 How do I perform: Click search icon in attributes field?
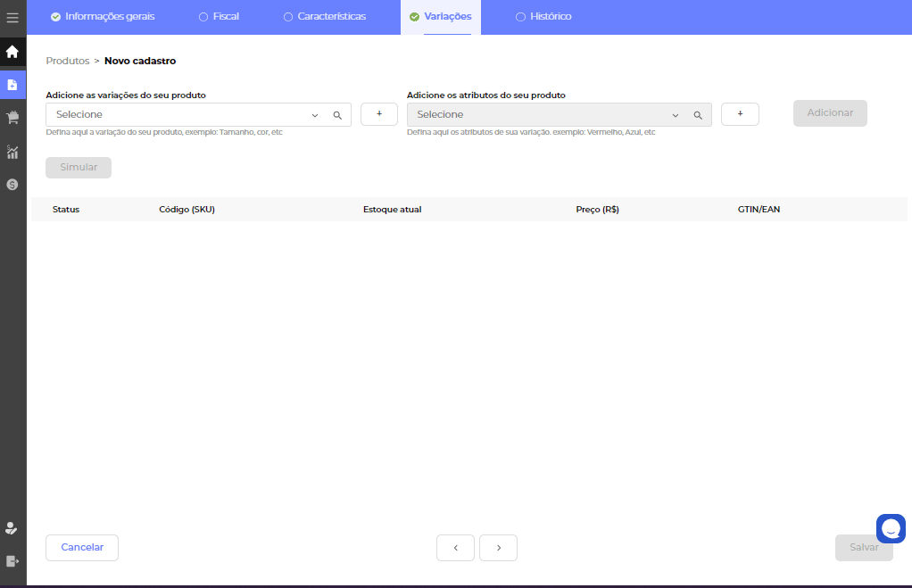[698, 115]
